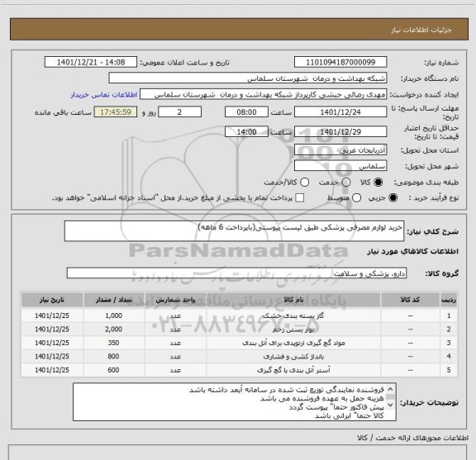Choose جزیی purchase process type
The width and height of the screenshot is (476, 460).
393,198
